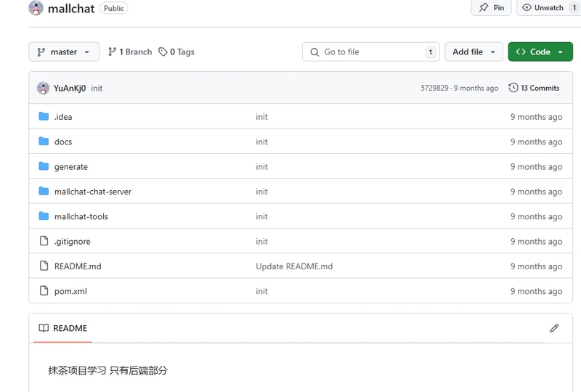
Task: Open the mallchat-chat-server folder
Action: click(93, 192)
